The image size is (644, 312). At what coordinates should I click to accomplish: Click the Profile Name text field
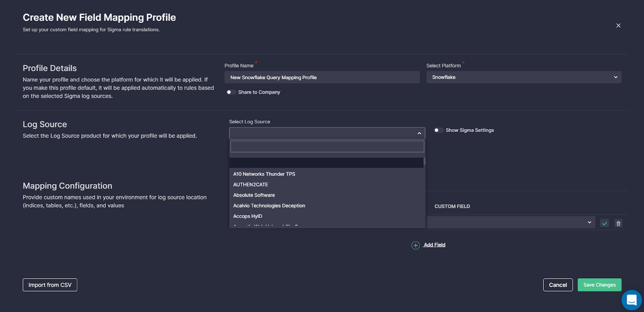coord(322,77)
